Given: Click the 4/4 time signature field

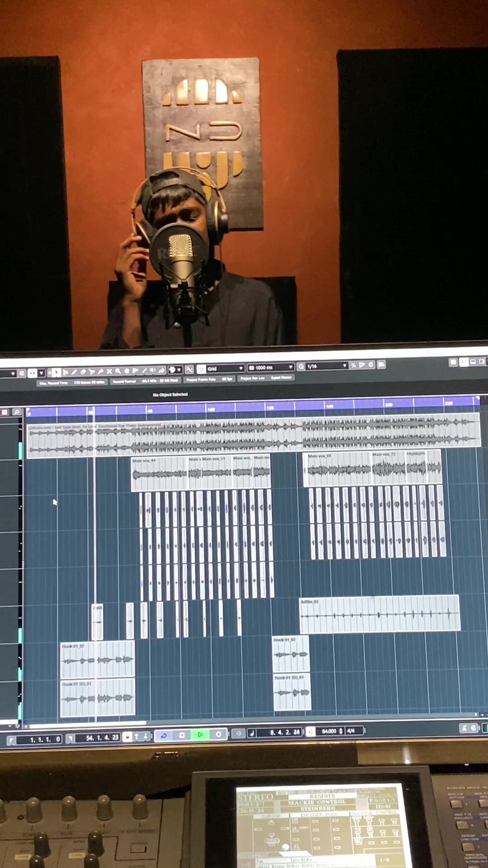Looking at the screenshot, I should tap(351, 731).
